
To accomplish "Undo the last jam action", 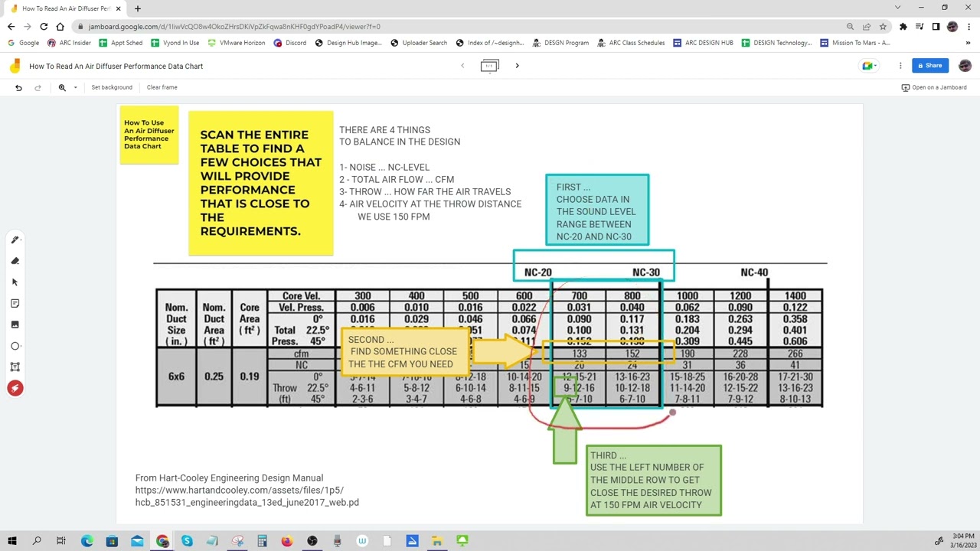I will 18,87.
